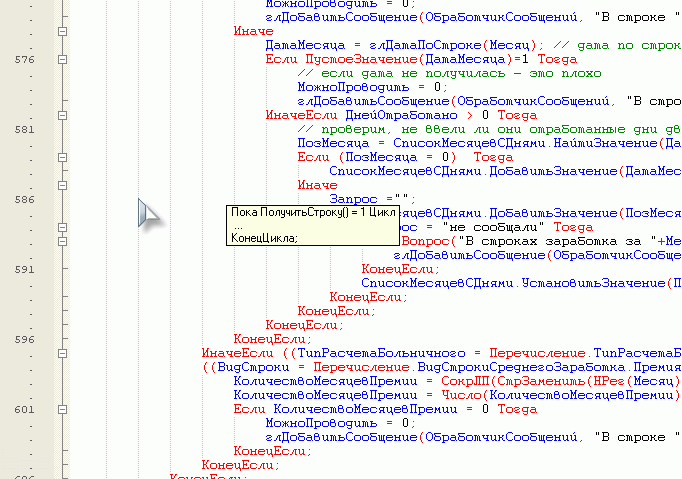
Task: Place cursor on КоличествоМесяцевПремии = СокрЛП line
Action: point(450,381)
